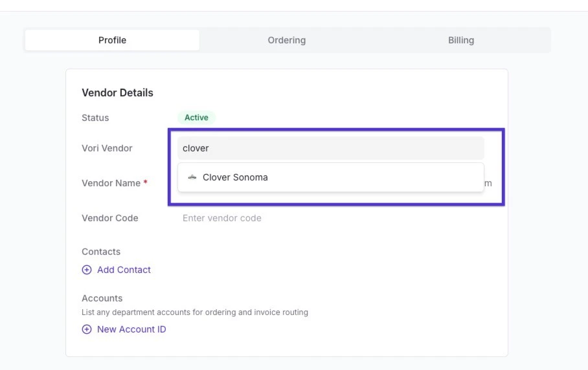
Task: Click the Vori Vendor search field containing clover
Action: (x=331, y=148)
